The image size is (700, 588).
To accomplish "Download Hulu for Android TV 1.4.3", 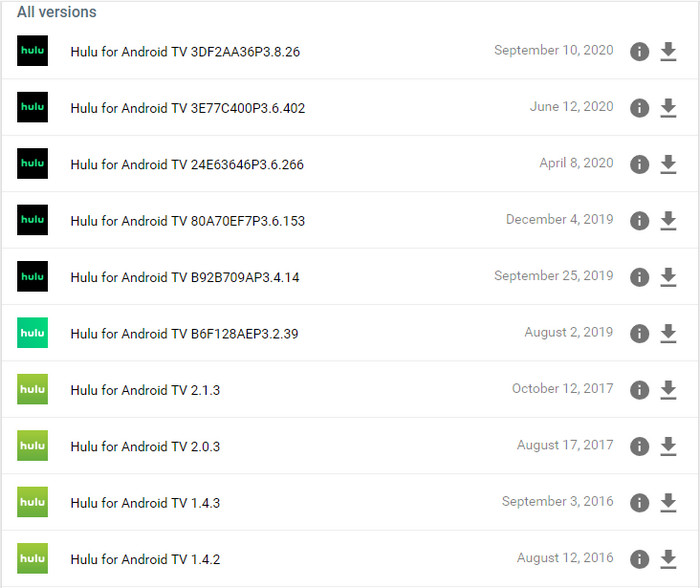I will coord(668,503).
